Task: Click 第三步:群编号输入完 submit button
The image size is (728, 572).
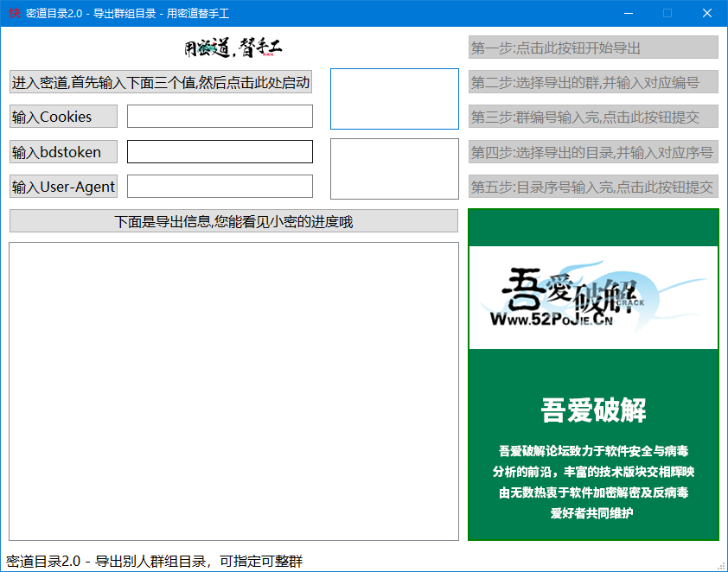Action: pos(593,117)
